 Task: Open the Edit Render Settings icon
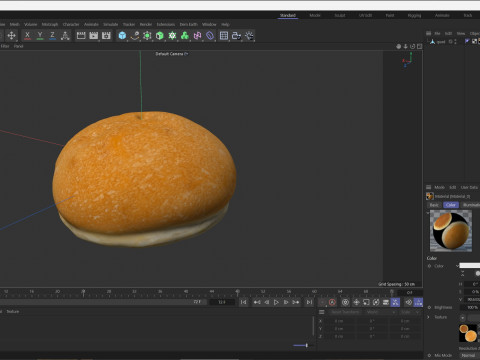106,36
